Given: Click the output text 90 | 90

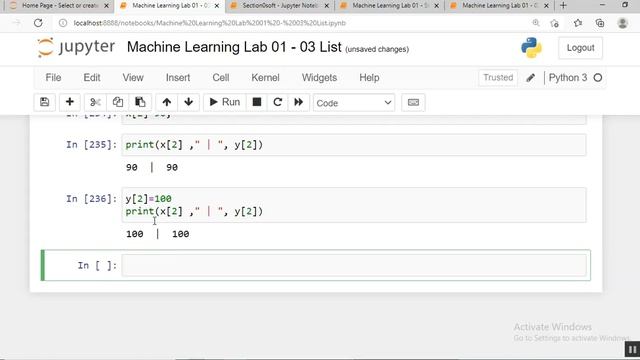Looking at the screenshot, I should point(152,167).
